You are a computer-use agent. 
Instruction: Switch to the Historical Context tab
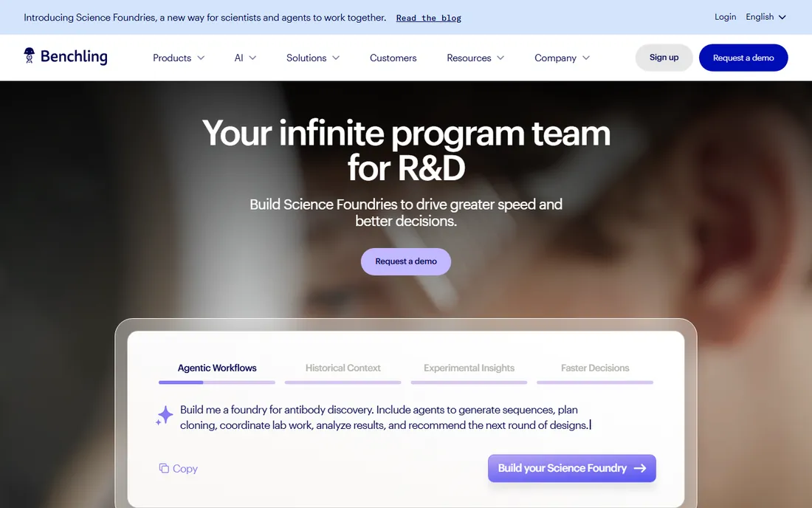coord(343,368)
